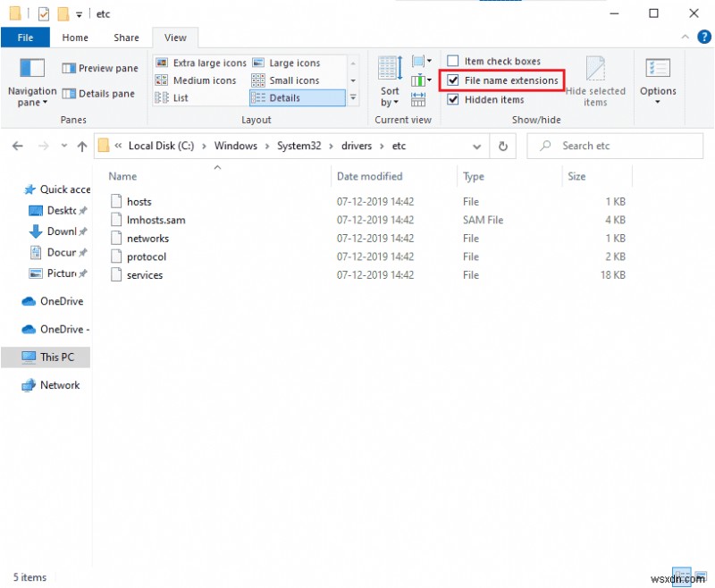Switch layout to Large icons
The width and height of the screenshot is (715, 588).
(296, 63)
